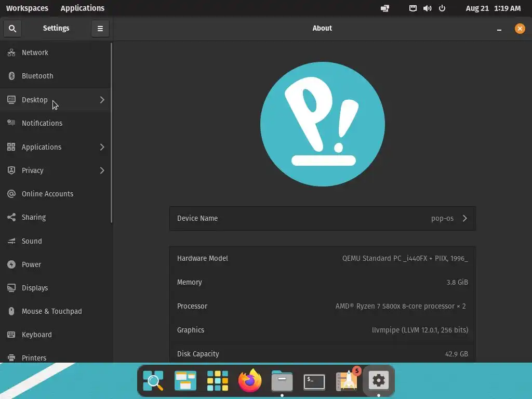Click the Graphics llvmpipe value
The width and height of the screenshot is (532, 399).
(x=420, y=330)
